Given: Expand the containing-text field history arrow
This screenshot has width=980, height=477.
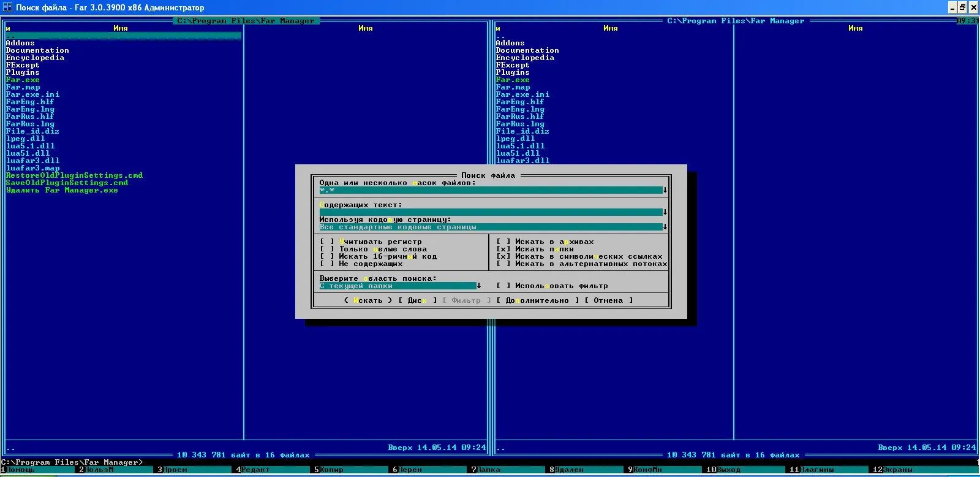Looking at the screenshot, I should click(665, 212).
